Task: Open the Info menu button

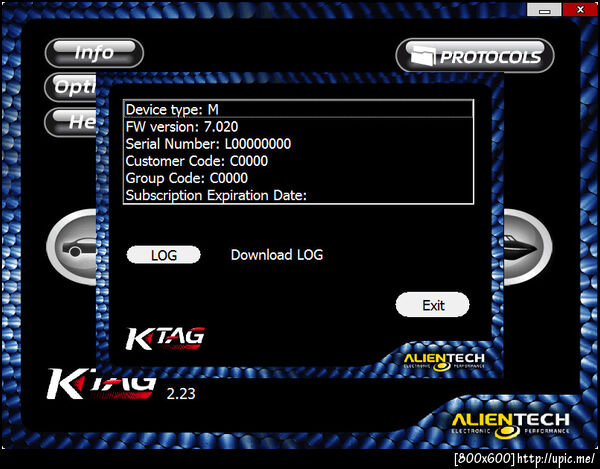Action: [x=94, y=53]
